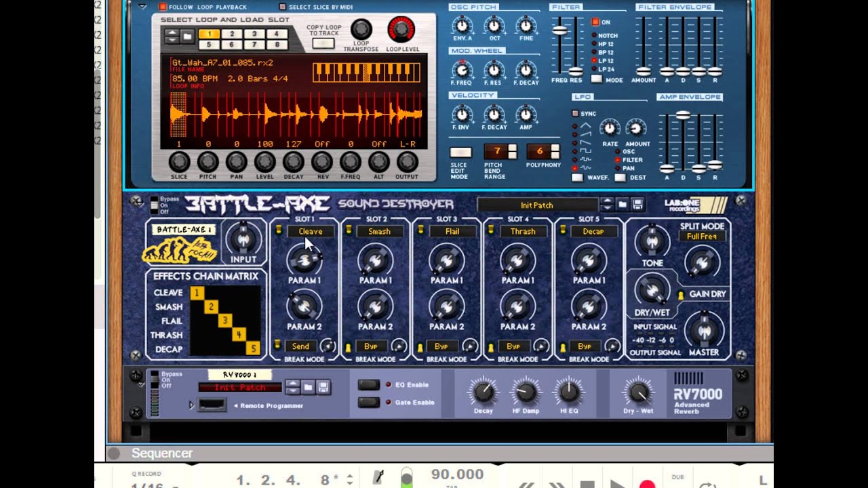Click the Oct knob in Osc Pitch
Screen dimensions: 868x488
tap(494, 26)
